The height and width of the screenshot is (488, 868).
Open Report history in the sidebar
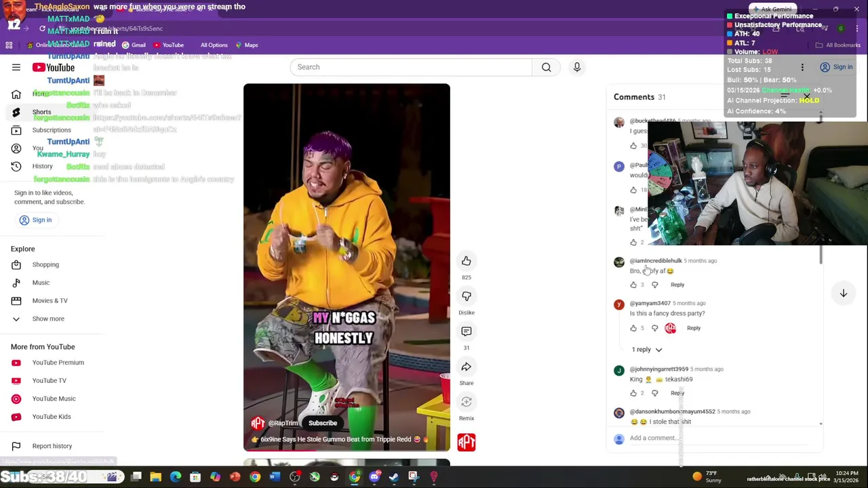point(52,446)
